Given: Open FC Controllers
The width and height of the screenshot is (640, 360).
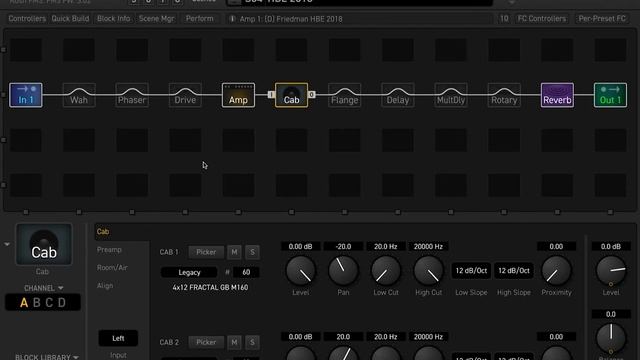Looking at the screenshot, I should [542, 19].
